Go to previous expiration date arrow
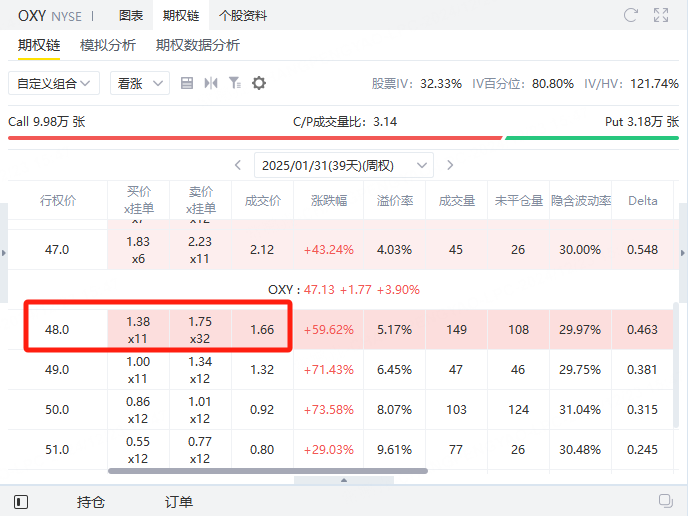The height and width of the screenshot is (516, 688). pos(238,165)
